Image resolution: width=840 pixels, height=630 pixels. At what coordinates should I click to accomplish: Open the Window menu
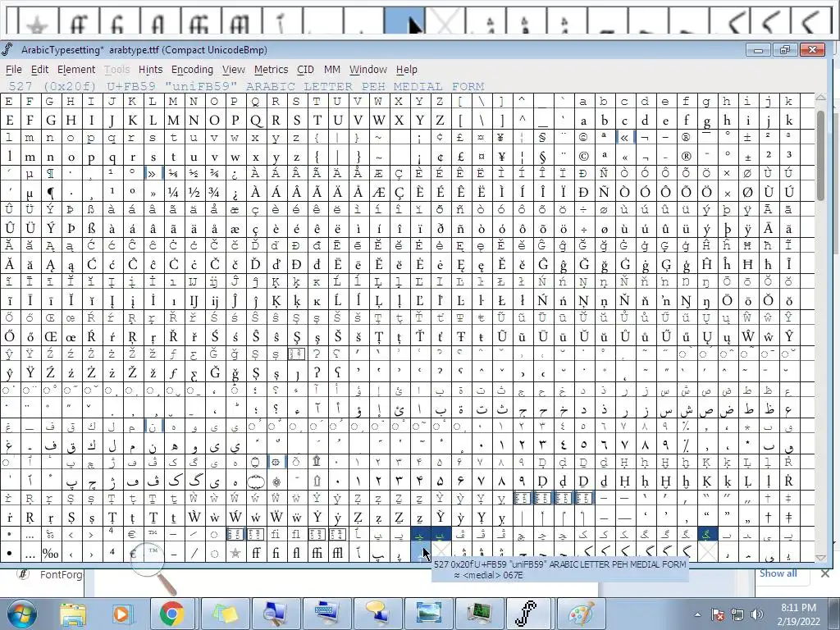(368, 69)
